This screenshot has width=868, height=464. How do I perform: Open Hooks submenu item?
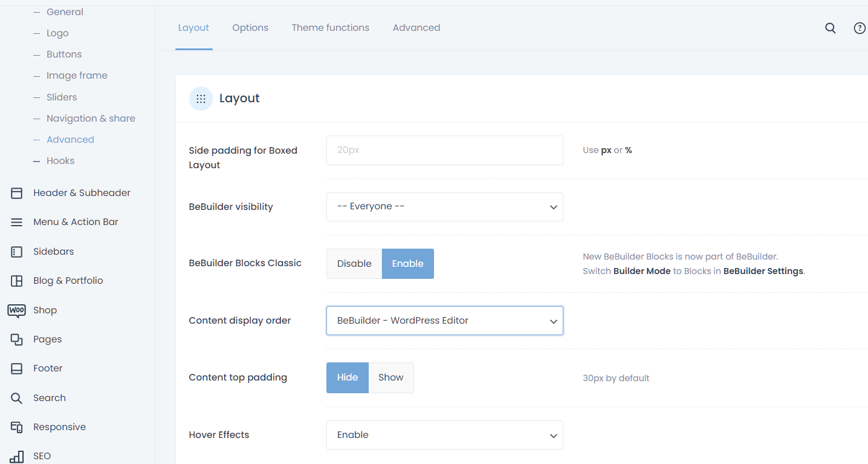[60, 161]
